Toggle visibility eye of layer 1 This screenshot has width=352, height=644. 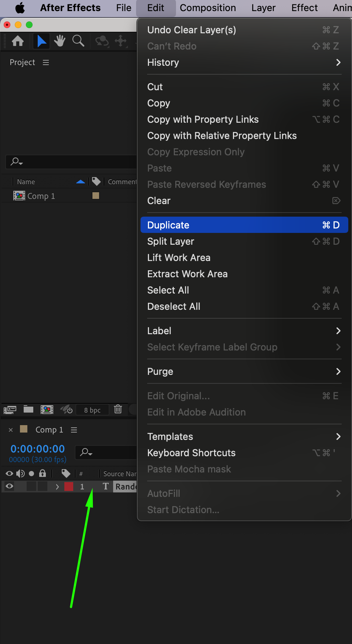click(x=10, y=487)
